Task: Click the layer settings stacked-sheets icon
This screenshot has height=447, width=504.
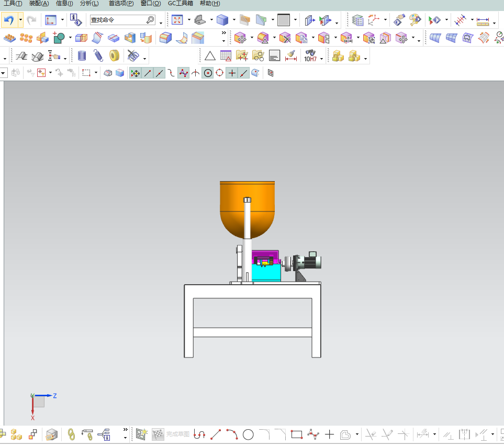Action: tap(357, 20)
